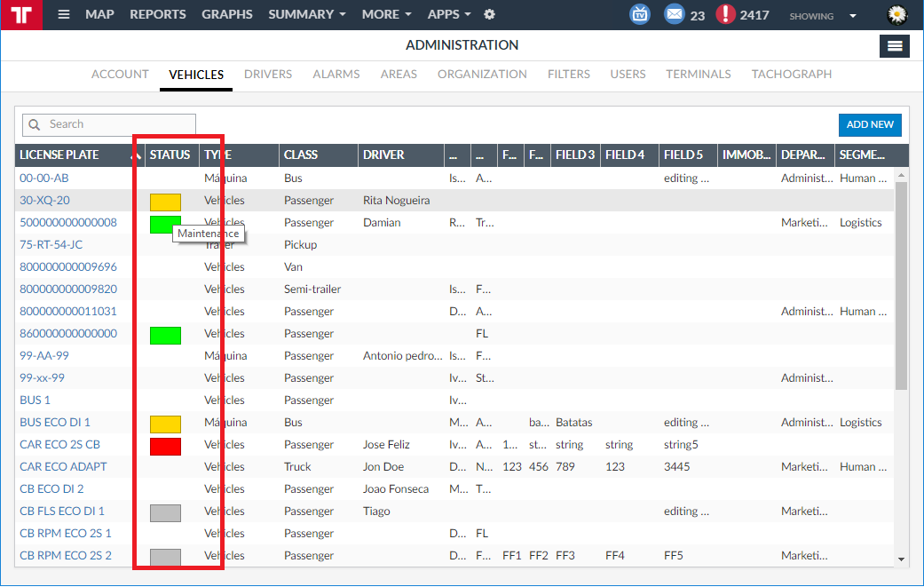Open settings gear icon in navbar

489,15
